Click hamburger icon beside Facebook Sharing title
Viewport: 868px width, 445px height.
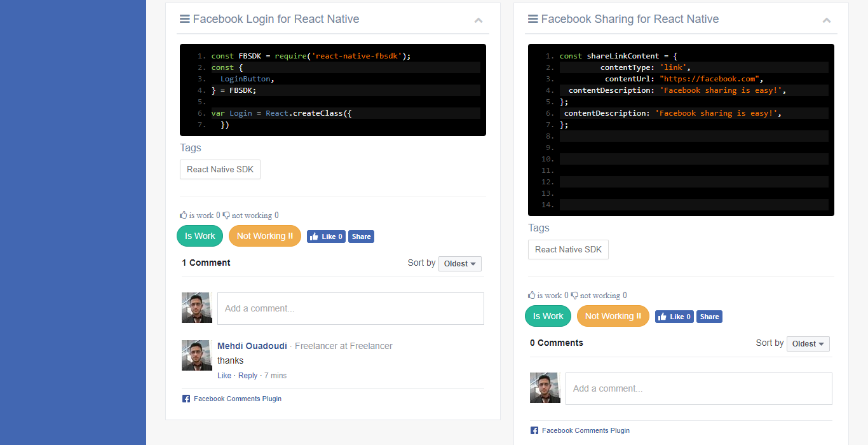click(533, 19)
